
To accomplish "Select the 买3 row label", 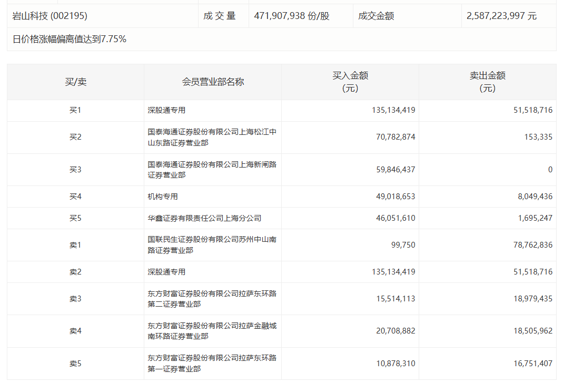I will [x=75, y=170].
